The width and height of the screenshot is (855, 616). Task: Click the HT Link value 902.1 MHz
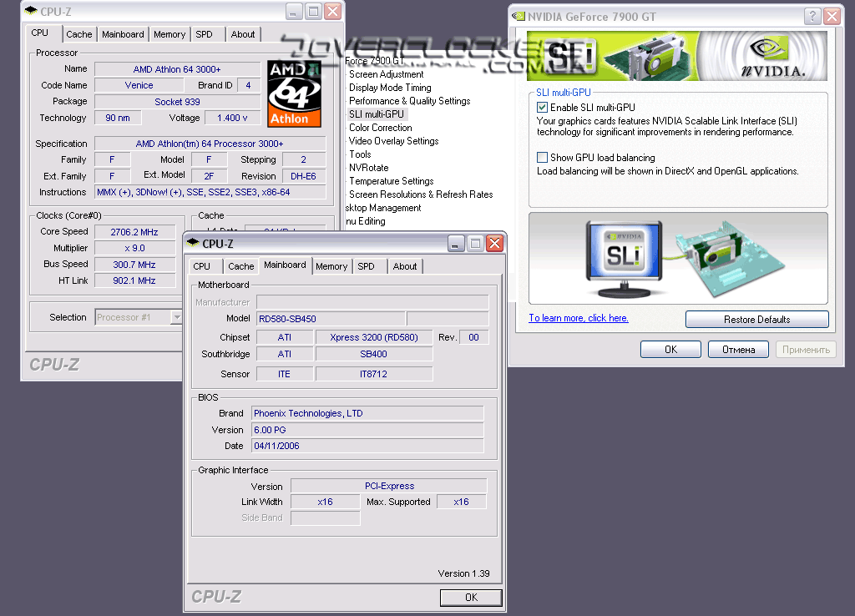click(x=134, y=280)
